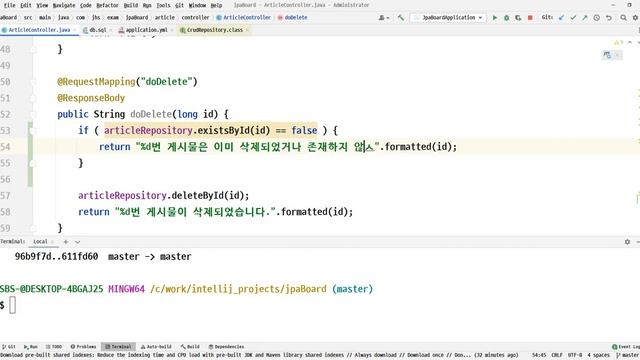Image resolution: width=640 pixels, height=360 pixels.
Task: Close the CrudRepository.class tab
Action: [247, 30]
